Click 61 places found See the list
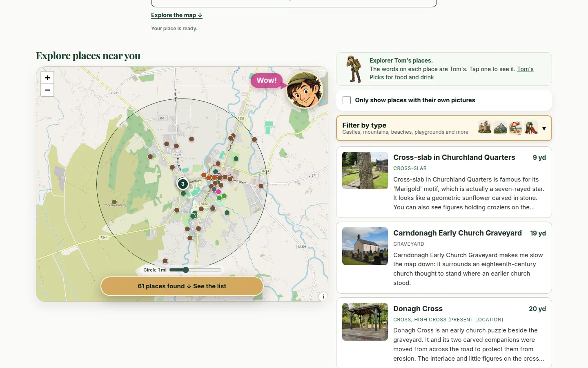The image size is (588, 368). pos(182,286)
